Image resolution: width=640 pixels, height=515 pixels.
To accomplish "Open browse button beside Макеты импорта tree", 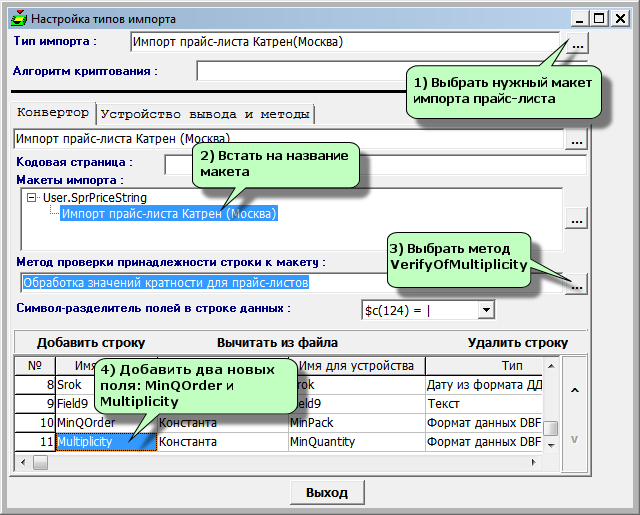I will [x=576, y=218].
